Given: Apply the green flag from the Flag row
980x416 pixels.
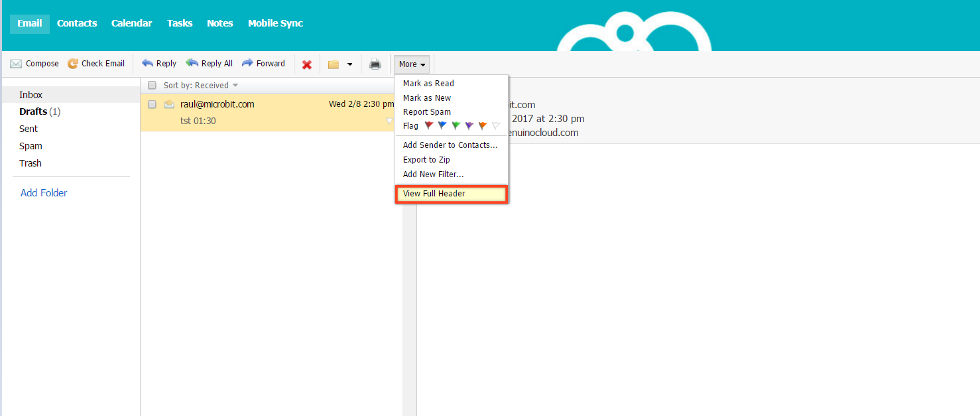Looking at the screenshot, I should point(456,125).
